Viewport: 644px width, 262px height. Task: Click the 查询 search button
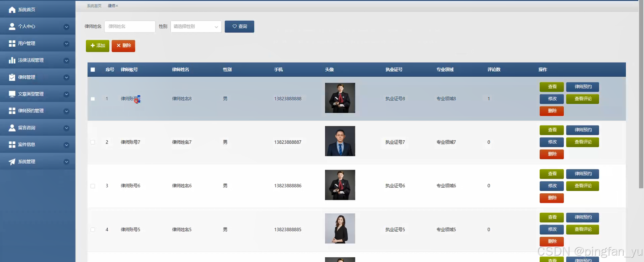(x=239, y=26)
